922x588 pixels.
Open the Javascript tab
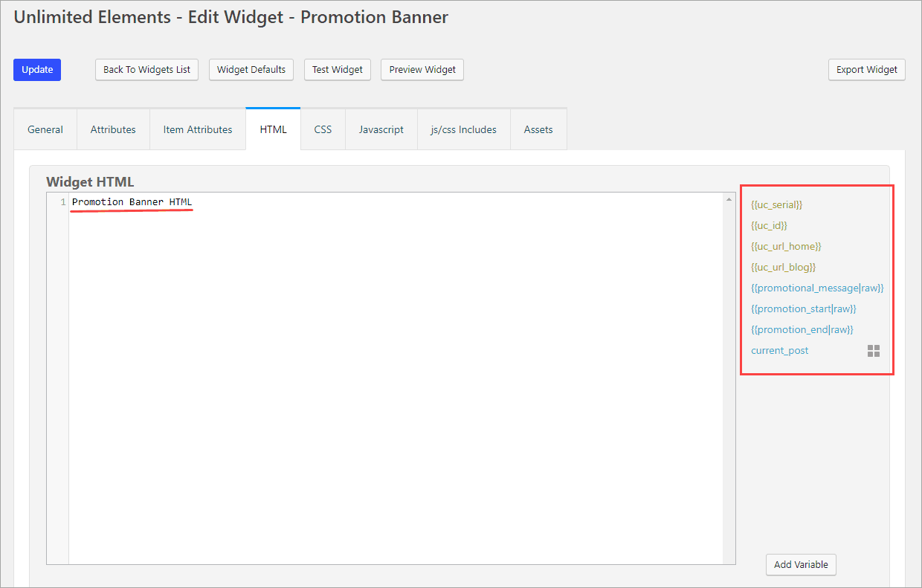381,129
